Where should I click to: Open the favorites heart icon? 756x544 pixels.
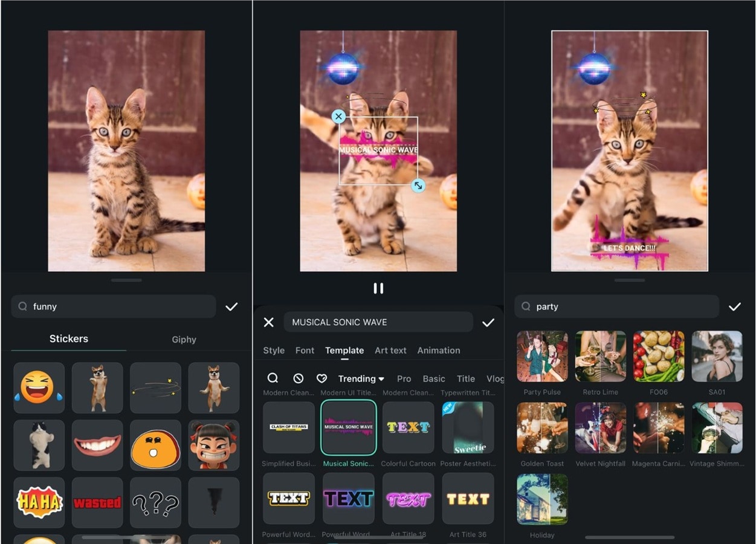pyautogui.click(x=322, y=378)
